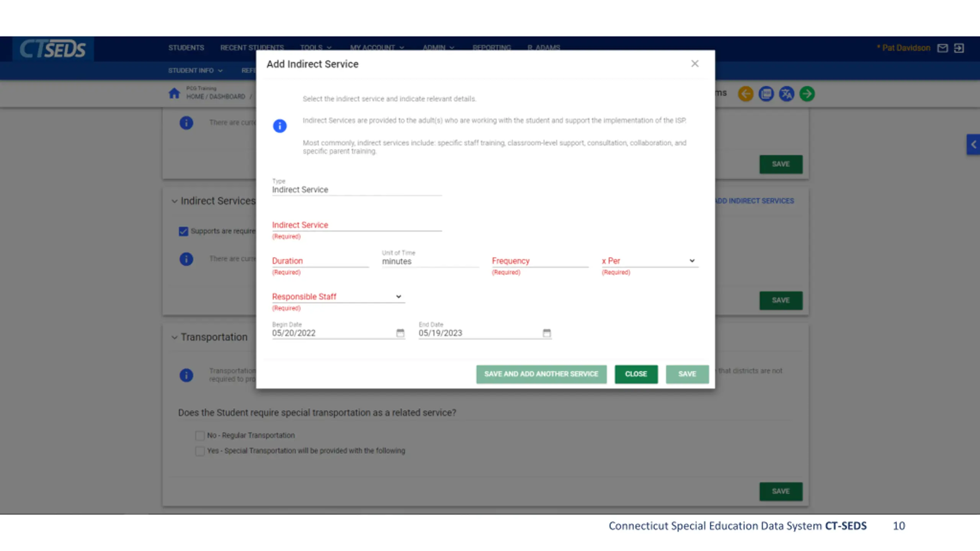Open the Responsible Staff dropdown
Image resolution: width=980 pixels, height=551 pixels.
tap(338, 297)
